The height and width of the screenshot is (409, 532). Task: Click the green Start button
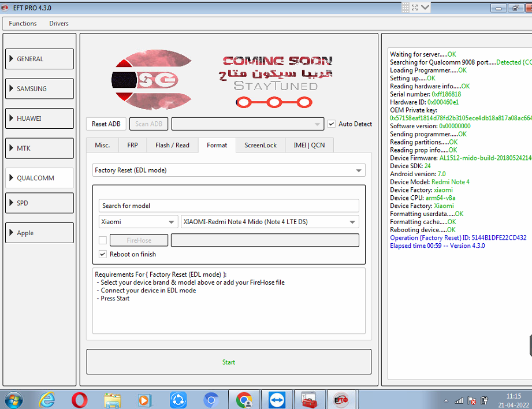pos(229,362)
